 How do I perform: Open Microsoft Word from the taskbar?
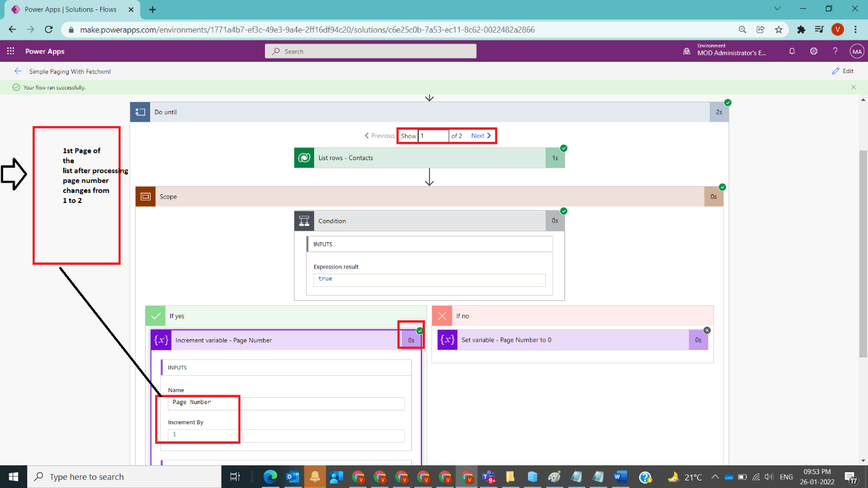[621, 476]
